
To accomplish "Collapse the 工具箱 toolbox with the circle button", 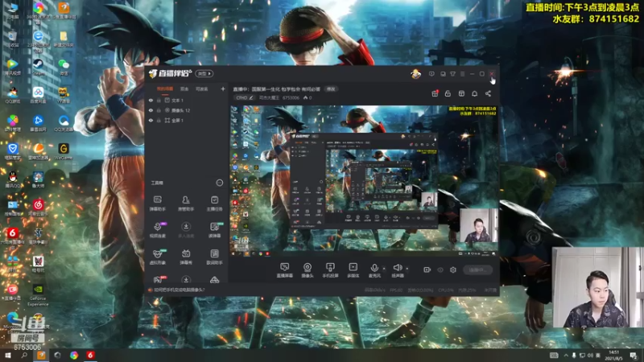I will tap(220, 183).
